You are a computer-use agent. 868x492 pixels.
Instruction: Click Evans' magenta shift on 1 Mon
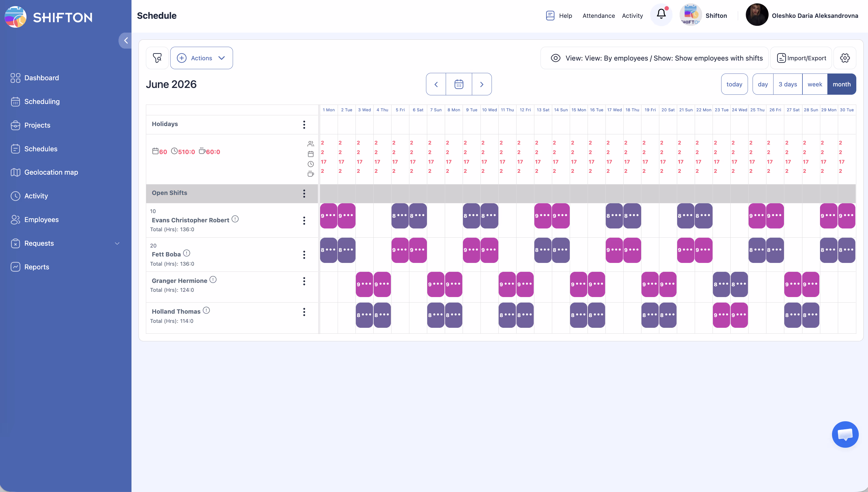click(328, 216)
